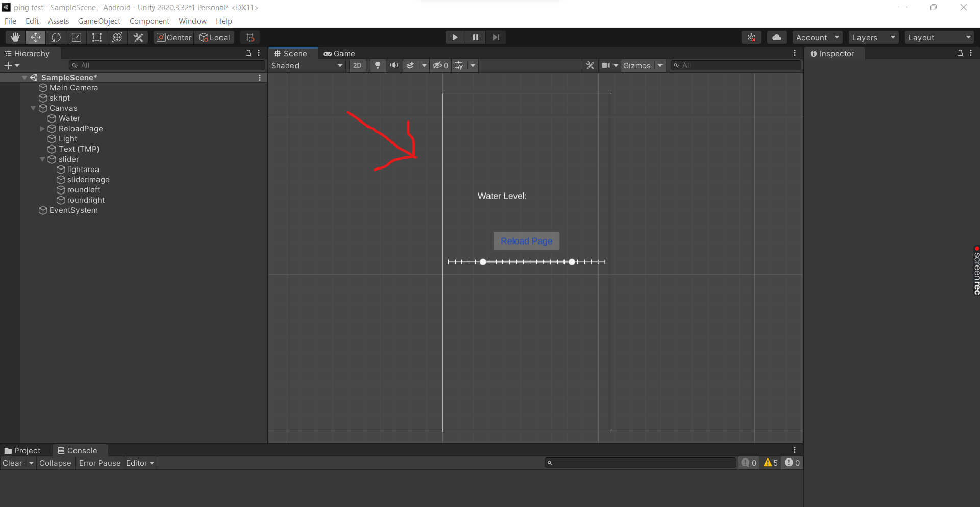Collapse the slider hierarchy item

point(42,159)
